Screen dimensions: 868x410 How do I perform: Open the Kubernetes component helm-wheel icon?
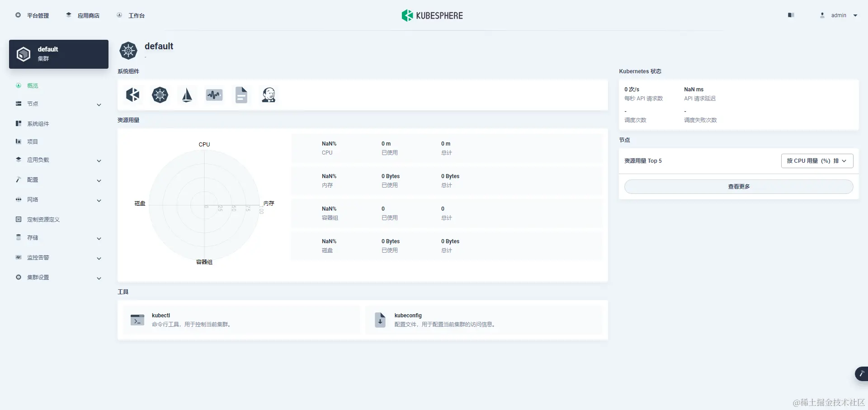[160, 95]
